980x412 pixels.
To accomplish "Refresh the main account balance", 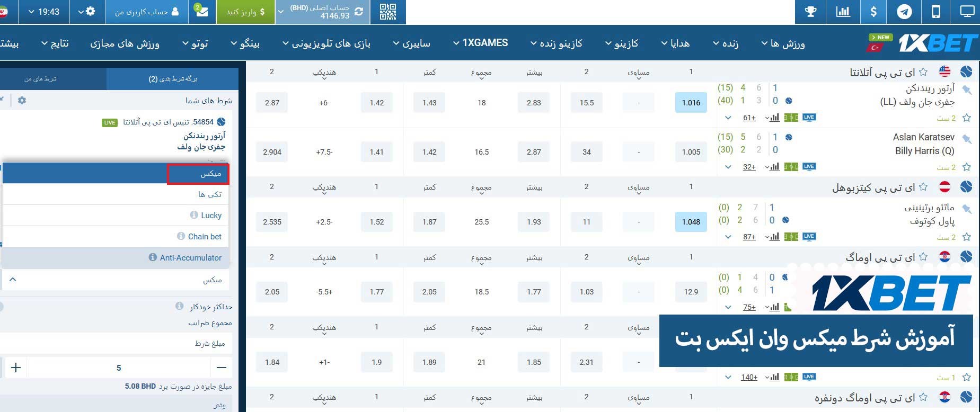I will click(x=359, y=12).
